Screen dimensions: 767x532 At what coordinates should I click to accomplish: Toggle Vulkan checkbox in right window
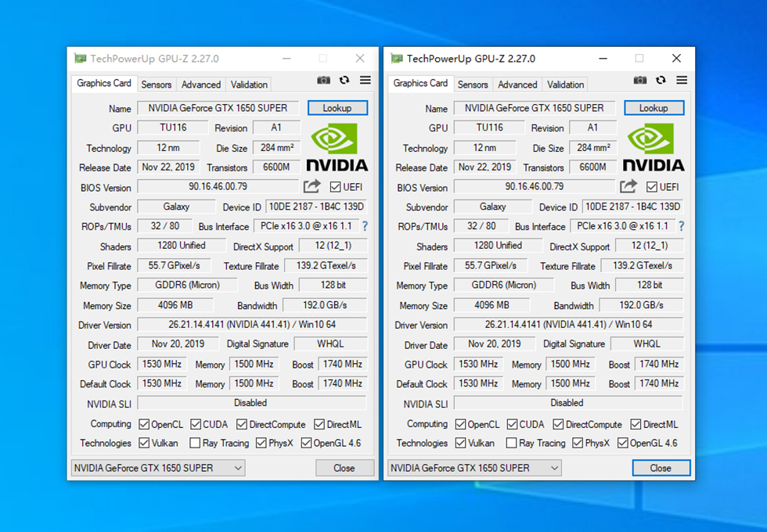(461, 443)
